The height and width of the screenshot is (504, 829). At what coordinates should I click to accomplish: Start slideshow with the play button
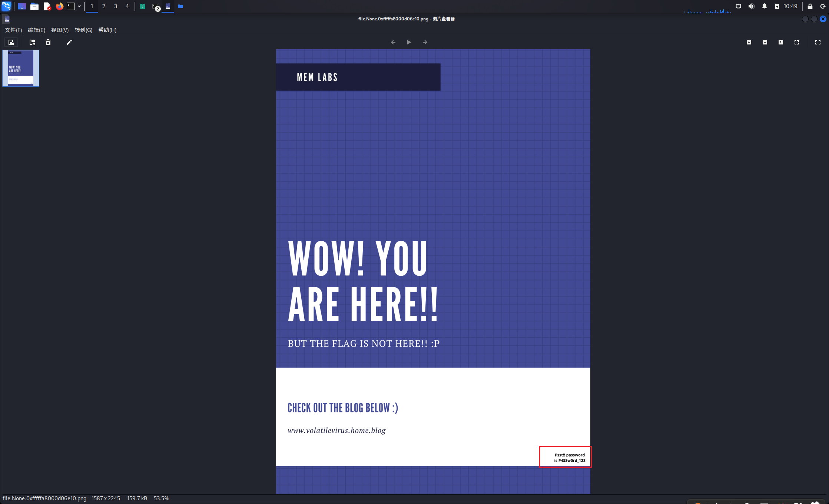coord(409,42)
